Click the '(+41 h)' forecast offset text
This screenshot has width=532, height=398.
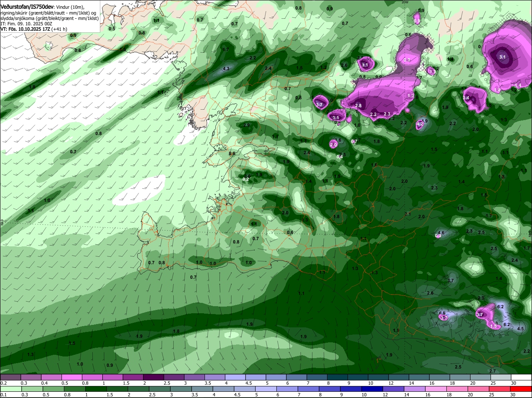point(60,29)
